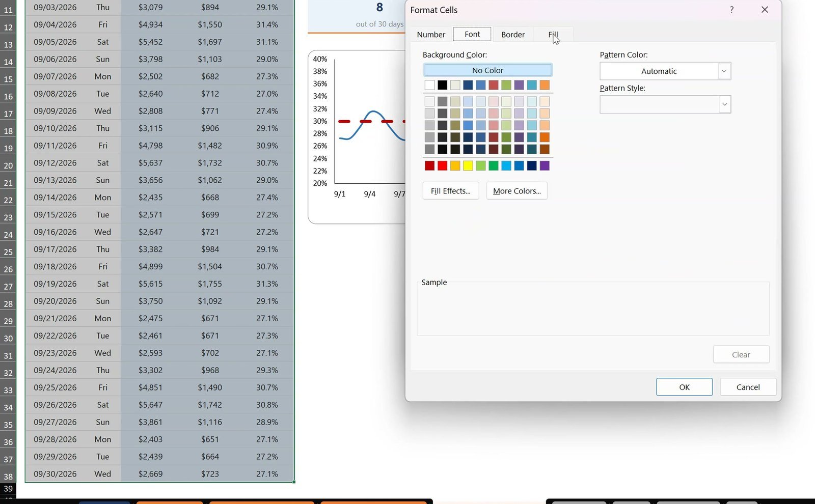The height and width of the screenshot is (504, 815).
Task: Pick the white theme color swatch
Action: 429,85
